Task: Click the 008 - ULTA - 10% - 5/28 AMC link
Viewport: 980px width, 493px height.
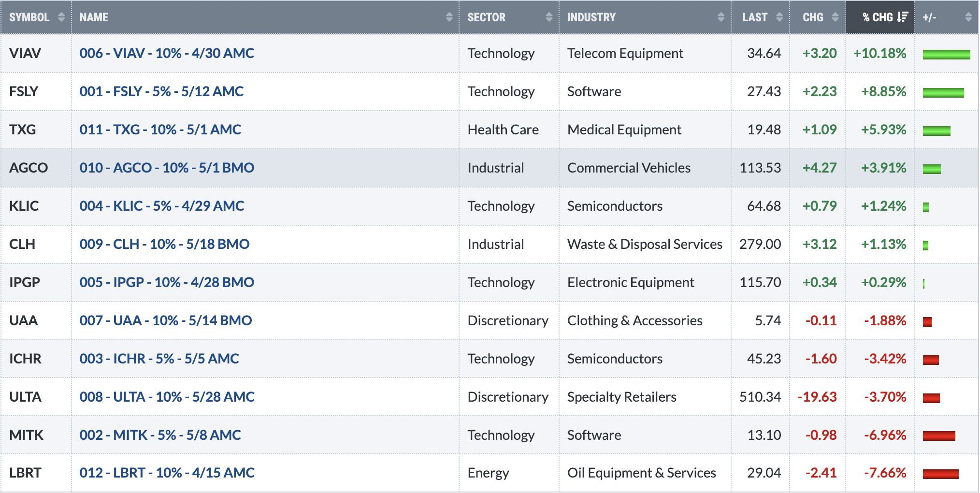Action: (x=167, y=397)
